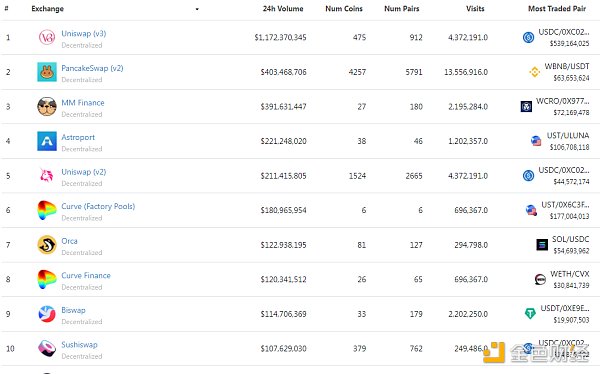Click the WETH coin icon in Curve Finance row
Image resolution: width=600 pixels, height=374 pixels.
[540, 279]
